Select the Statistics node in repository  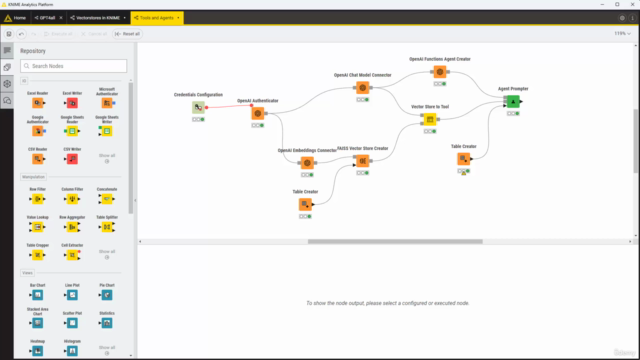107,323
